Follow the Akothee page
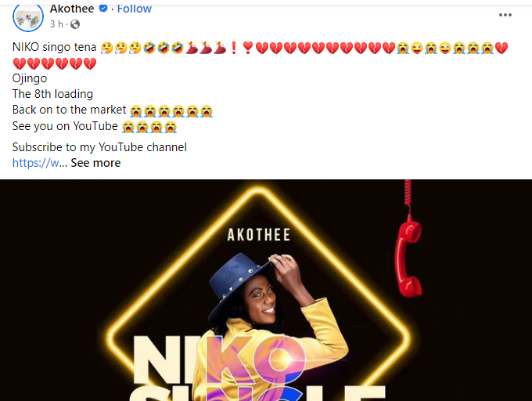 click(135, 9)
